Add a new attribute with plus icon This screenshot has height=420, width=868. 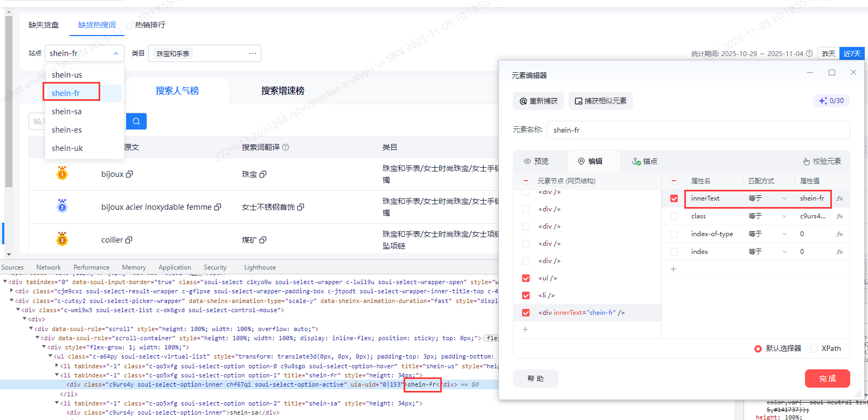(673, 269)
